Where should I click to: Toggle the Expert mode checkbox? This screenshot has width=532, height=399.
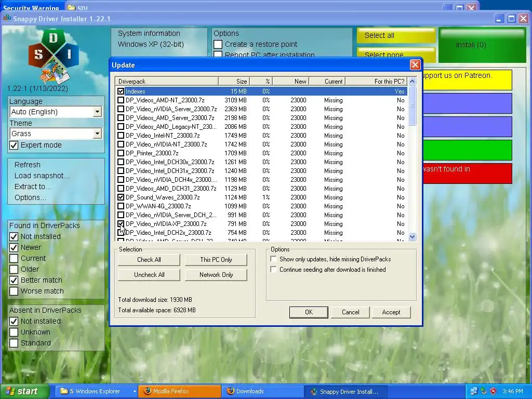pyautogui.click(x=14, y=145)
